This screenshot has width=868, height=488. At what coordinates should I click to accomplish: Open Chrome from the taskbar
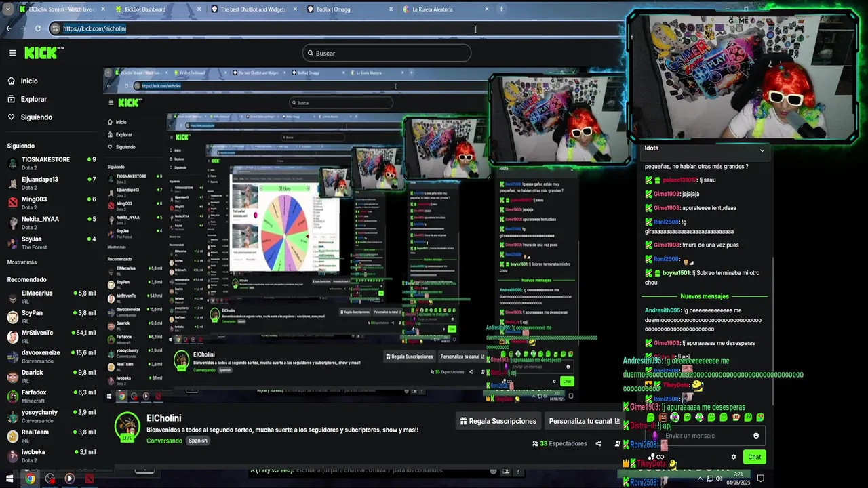tap(30, 479)
